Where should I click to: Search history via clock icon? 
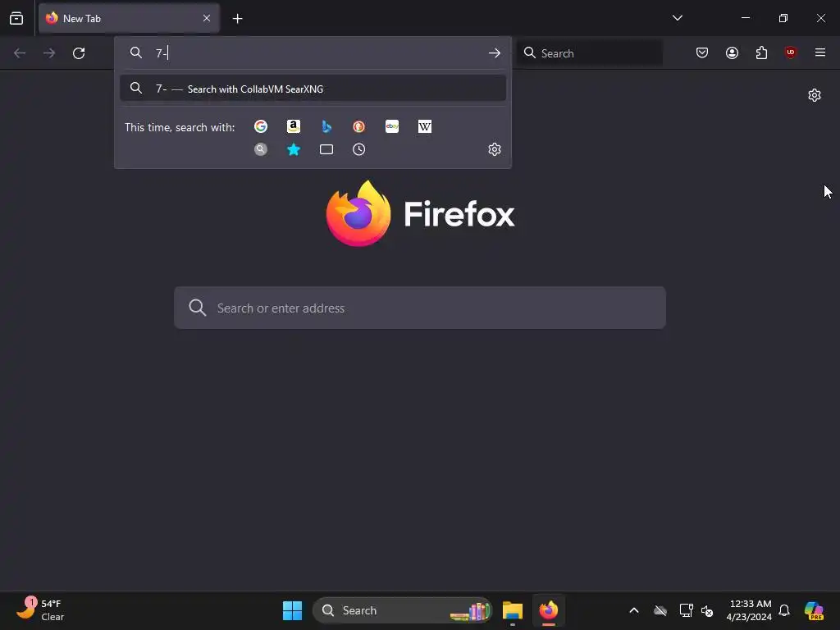pos(359,149)
